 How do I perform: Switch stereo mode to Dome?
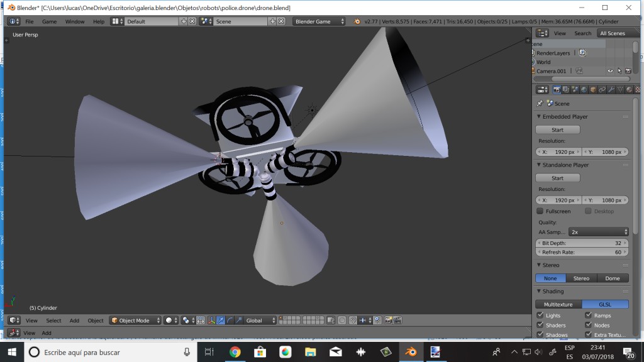click(613, 278)
